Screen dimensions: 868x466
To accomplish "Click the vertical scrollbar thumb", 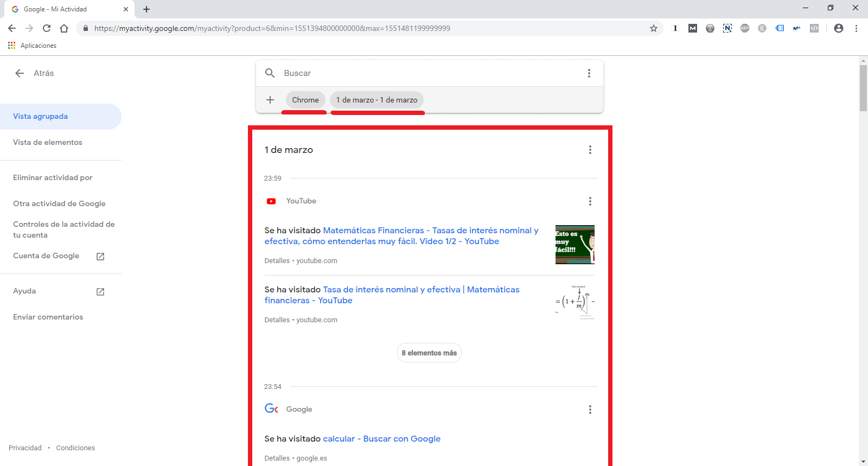I will [863, 88].
